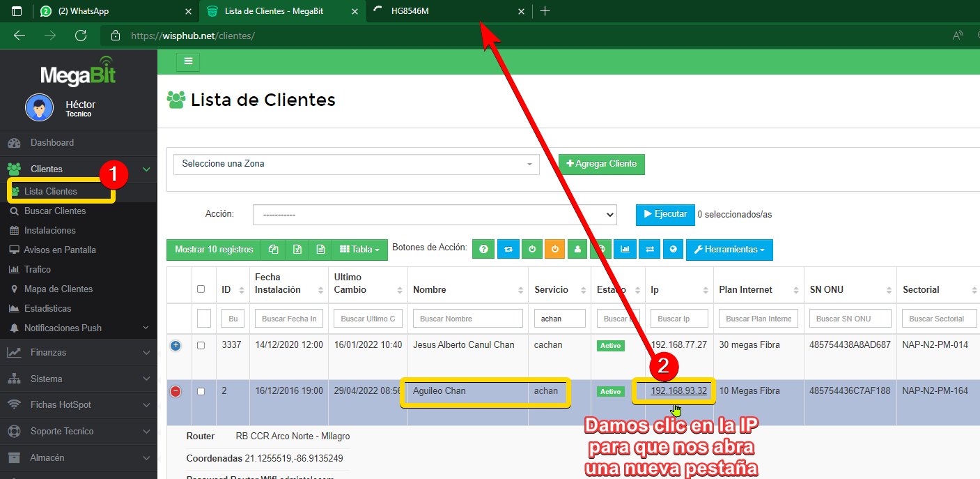Viewport: 980px width, 479px height.
Task: Click the Buscar Nombre filter field
Action: (x=467, y=319)
